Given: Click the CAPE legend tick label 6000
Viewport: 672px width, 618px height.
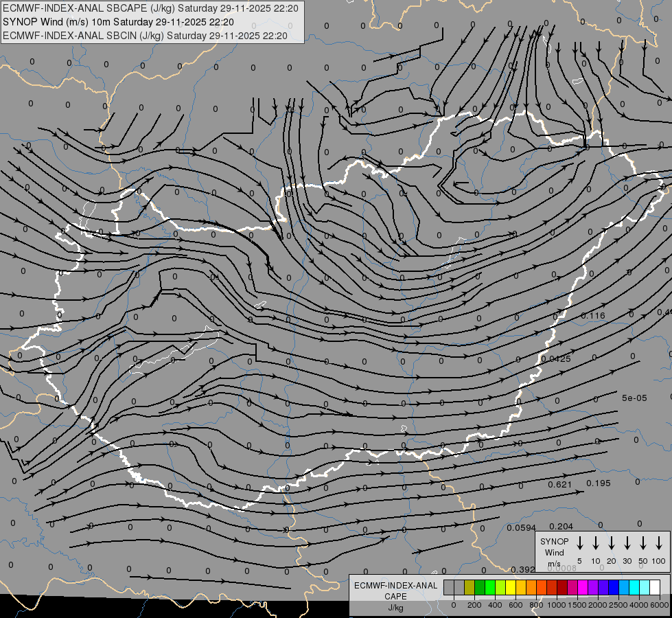Looking at the screenshot, I should [x=660, y=605].
